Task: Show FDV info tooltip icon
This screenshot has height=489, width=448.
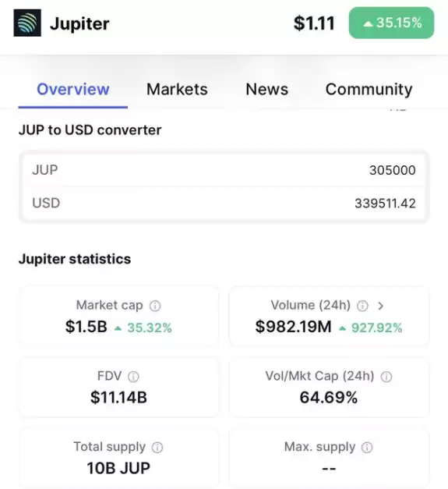Action: (133, 377)
